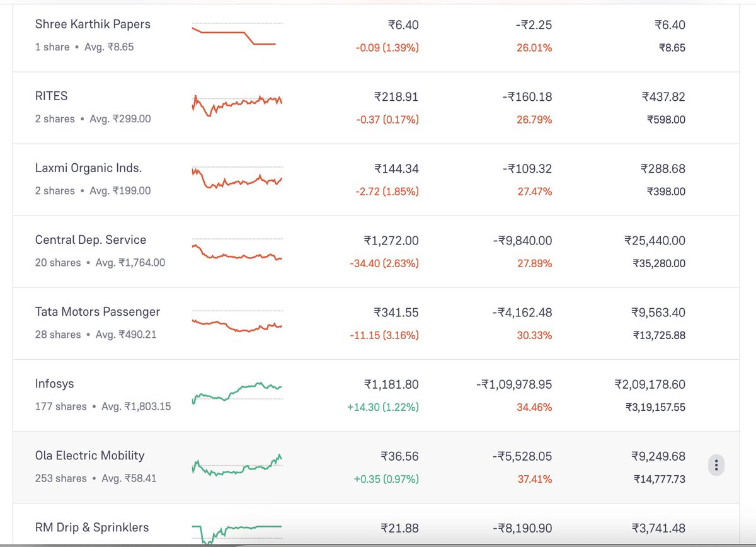
Task: Select Infosys loss percentage 34.46%
Action: 535,407
